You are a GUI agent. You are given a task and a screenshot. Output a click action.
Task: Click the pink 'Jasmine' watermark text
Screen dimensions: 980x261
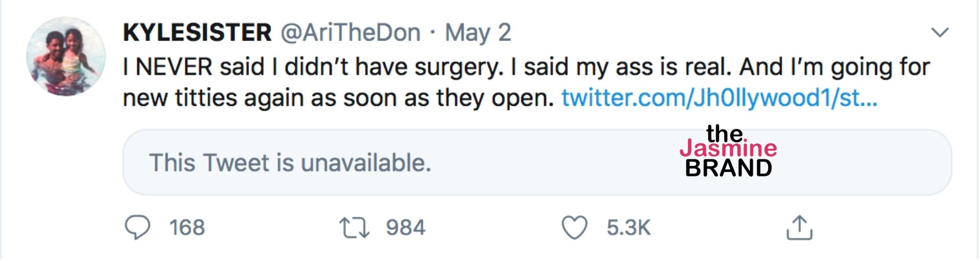click(728, 148)
